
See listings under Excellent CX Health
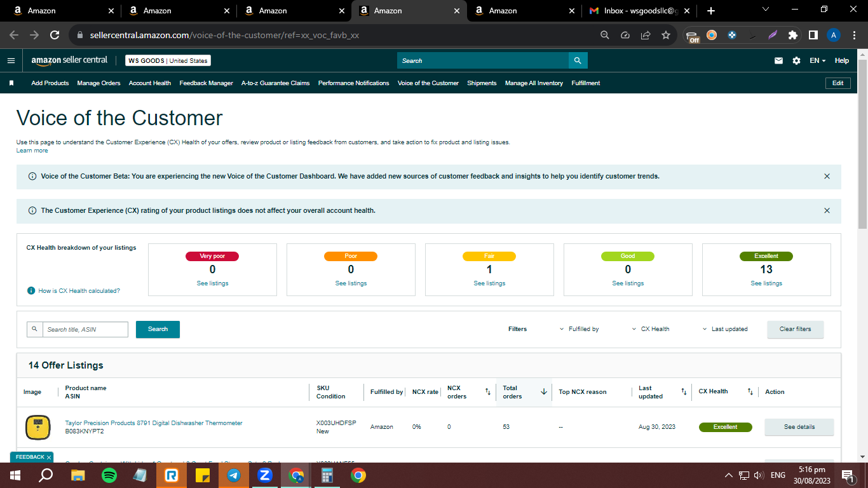click(766, 283)
